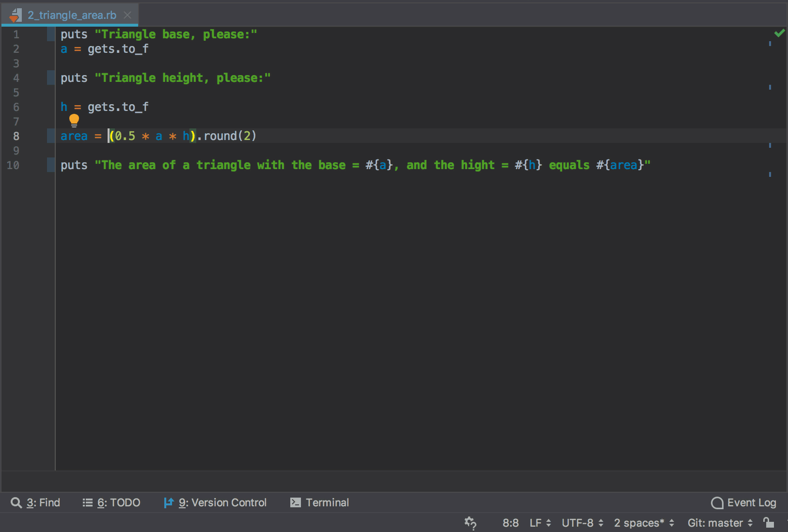Click the variable area on line 8
This screenshot has height=532, width=788.
pos(74,136)
